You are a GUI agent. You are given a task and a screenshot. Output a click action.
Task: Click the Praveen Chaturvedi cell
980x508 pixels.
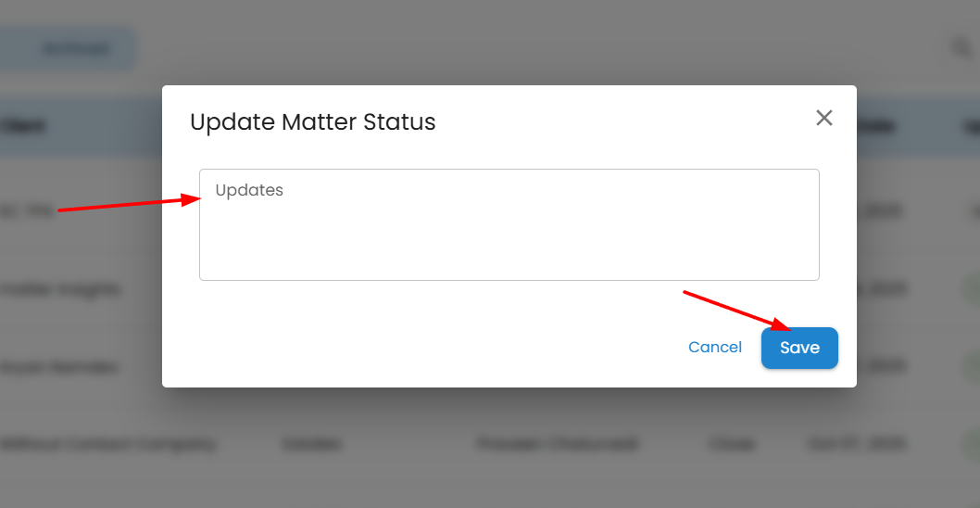[558, 444]
